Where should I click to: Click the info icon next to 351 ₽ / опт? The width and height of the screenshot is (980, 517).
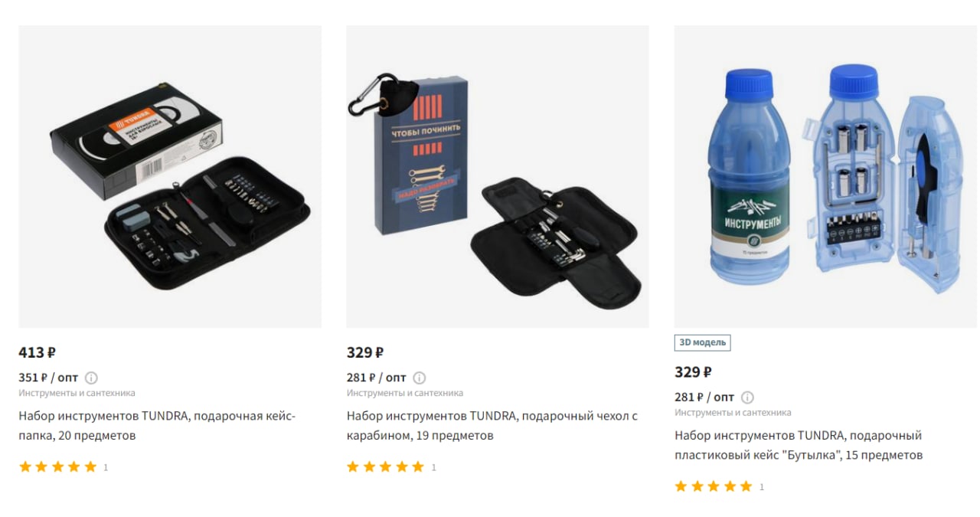(91, 378)
